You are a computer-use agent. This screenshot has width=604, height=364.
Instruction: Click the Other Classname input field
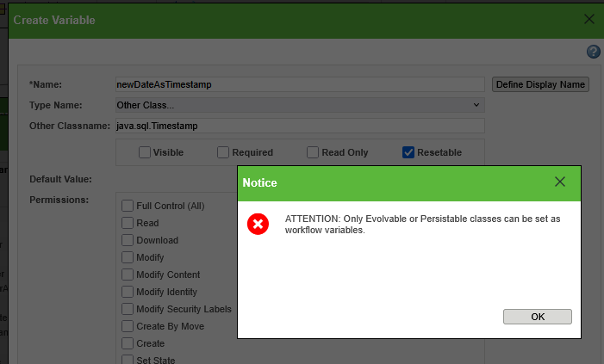click(300, 126)
